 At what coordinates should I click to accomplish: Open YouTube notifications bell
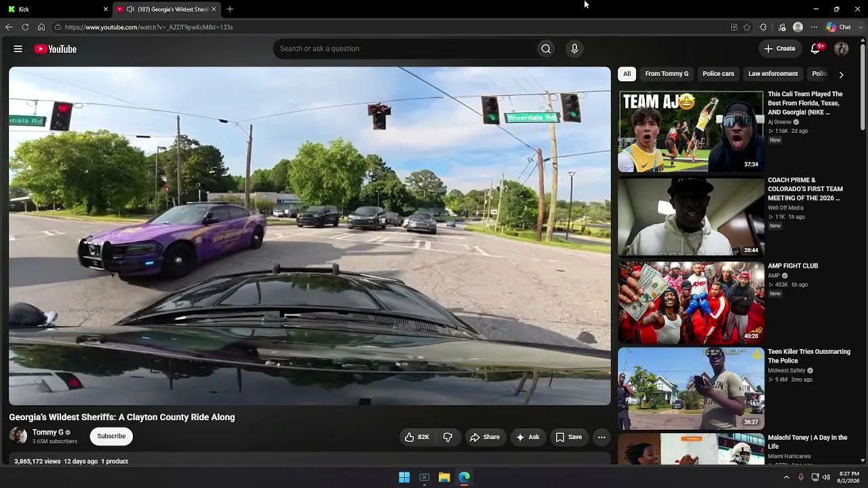coord(816,49)
